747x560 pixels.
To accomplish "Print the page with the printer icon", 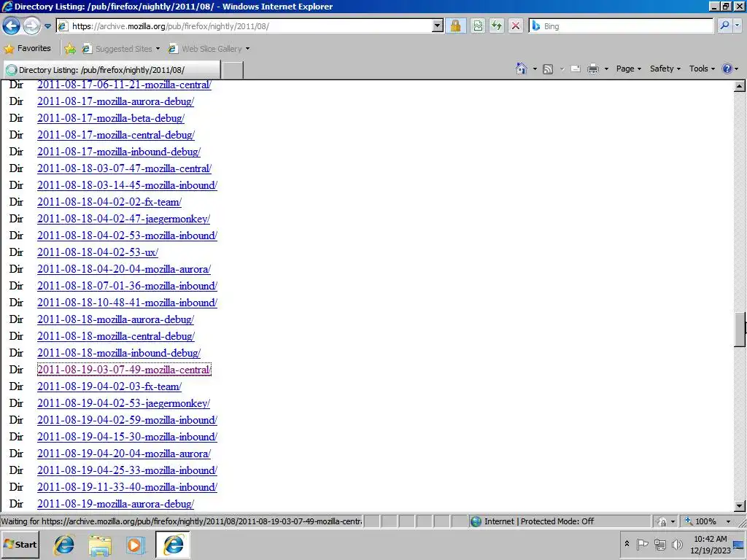I will tap(592, 69).
